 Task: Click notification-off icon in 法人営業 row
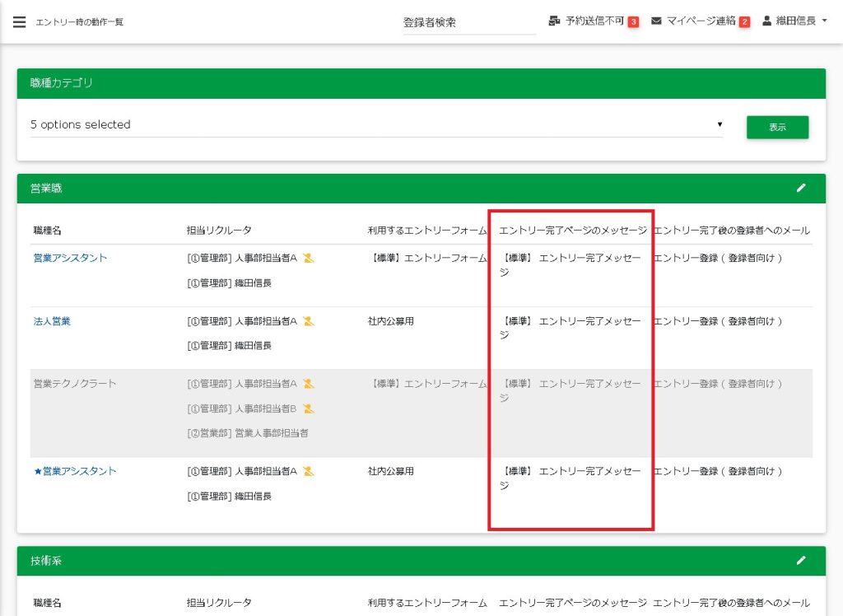coord(309,321)
